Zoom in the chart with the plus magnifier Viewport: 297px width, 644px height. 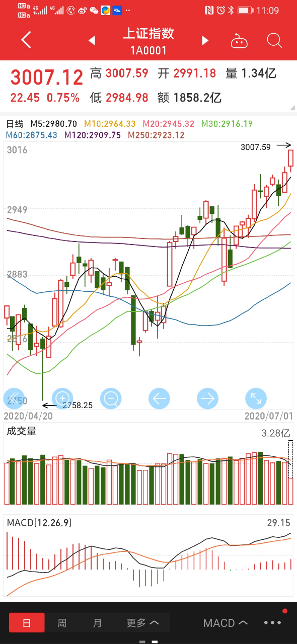pos(63,398)
